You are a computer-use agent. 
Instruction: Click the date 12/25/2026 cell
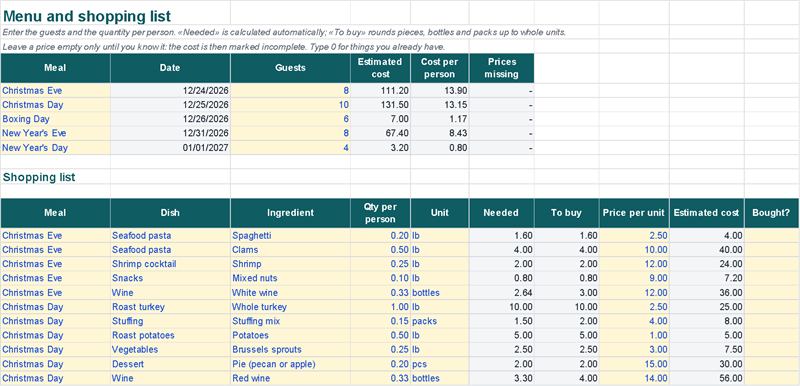[x=170, y=105]
